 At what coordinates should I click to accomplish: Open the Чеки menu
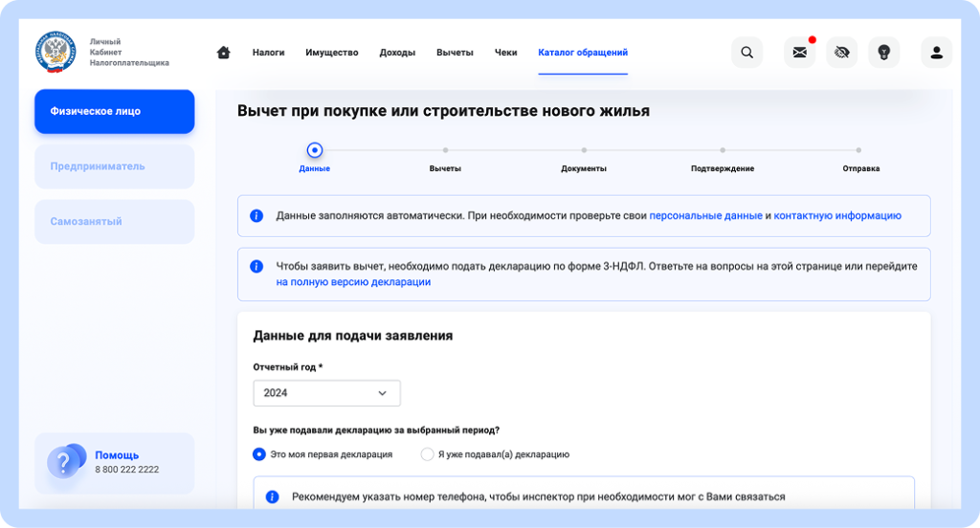coord(505,53)
